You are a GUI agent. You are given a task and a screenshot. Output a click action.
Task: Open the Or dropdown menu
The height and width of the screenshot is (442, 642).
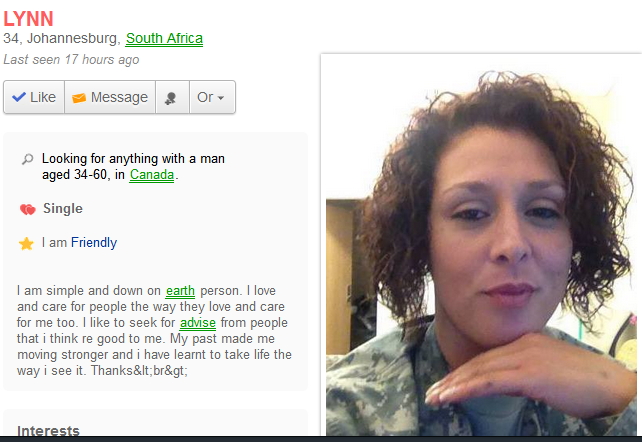click(x=212, y=97)
